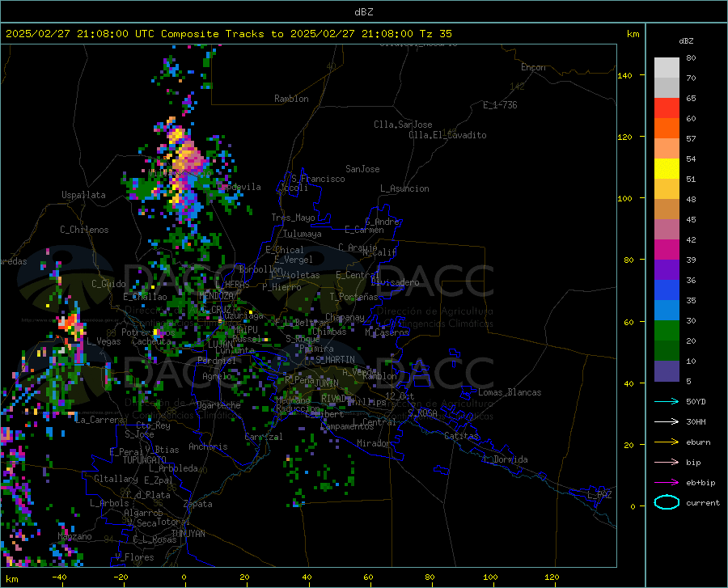Click the 'Carrizal' map label
Viewport: 728px width, 588px height.
point(264,437)
